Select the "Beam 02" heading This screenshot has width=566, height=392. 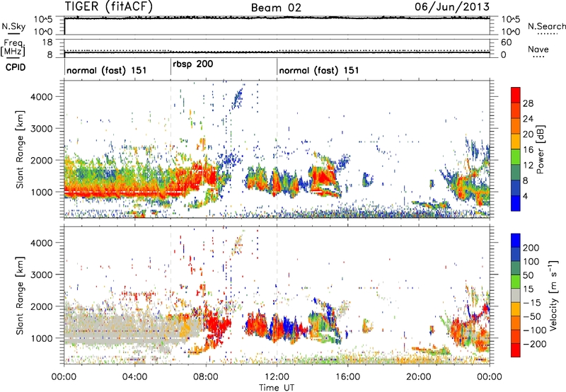point(276,8)
